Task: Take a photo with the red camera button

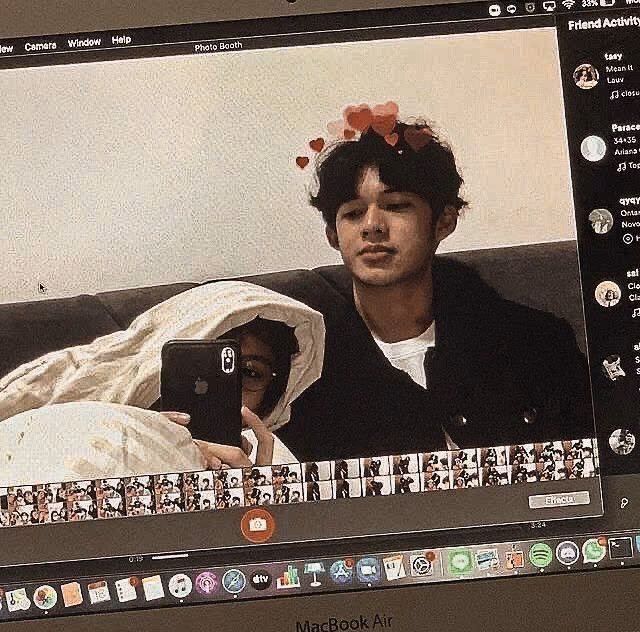Action: pyautogui.click(x=258, y=525)
